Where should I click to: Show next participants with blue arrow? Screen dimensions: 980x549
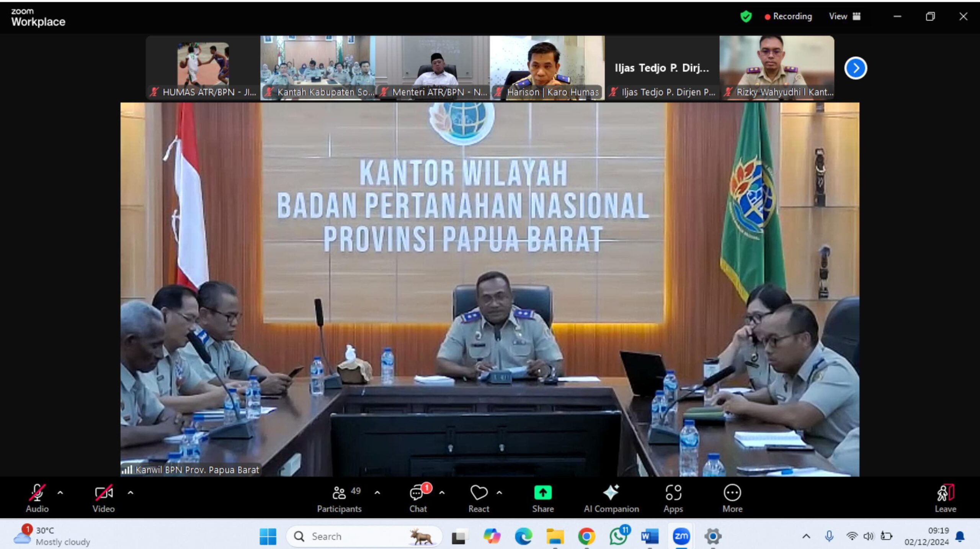point(855,68)
